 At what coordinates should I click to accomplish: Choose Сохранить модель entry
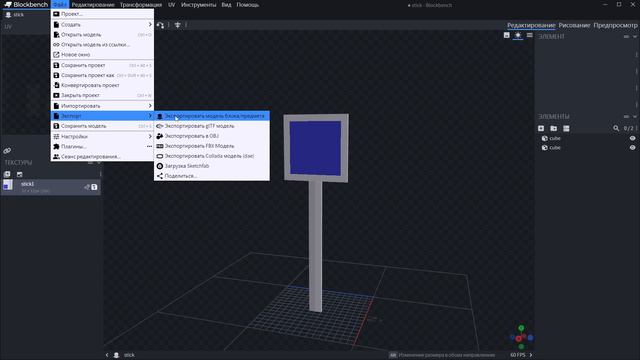tap(102, 126)
